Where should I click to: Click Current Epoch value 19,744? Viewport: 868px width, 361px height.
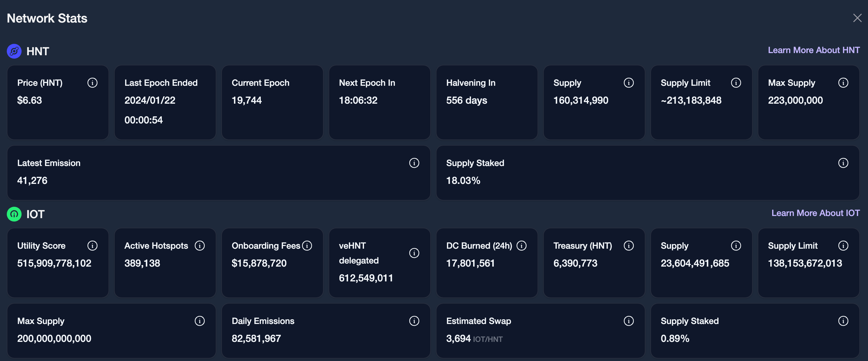247,100
